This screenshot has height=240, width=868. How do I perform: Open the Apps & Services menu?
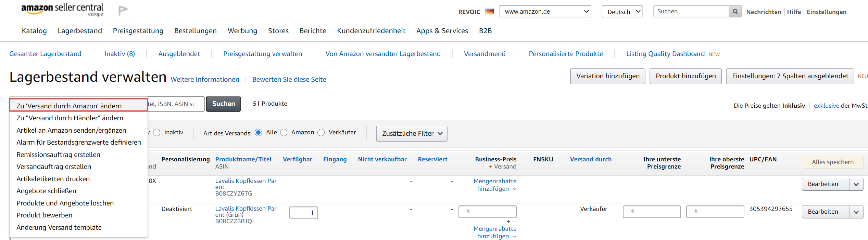pyautogui.click(x=442, y=31)
